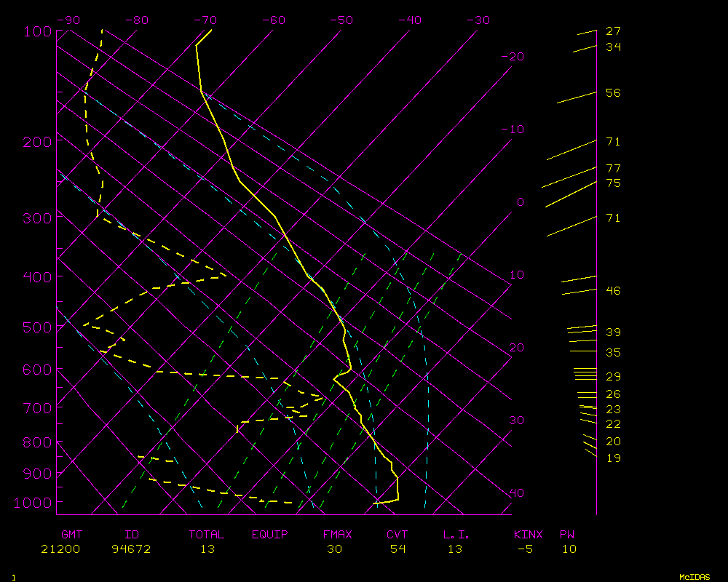Screen dimensions: 728x582
Task: Click the TOTAL header label
Action: point(207,535)
